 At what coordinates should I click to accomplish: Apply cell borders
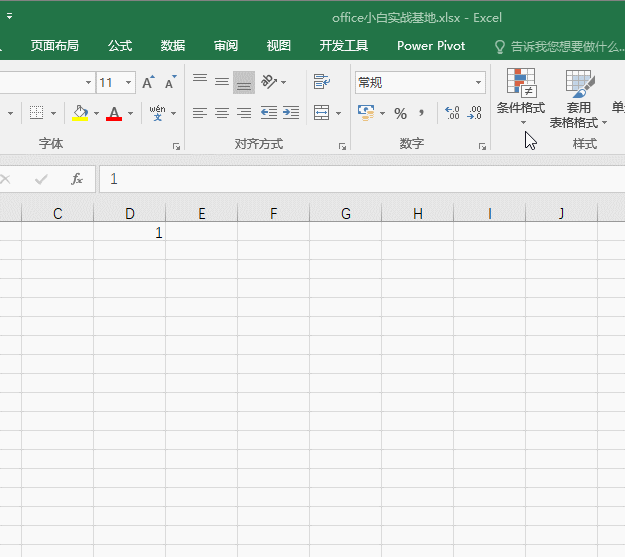(x=37, y=113)
